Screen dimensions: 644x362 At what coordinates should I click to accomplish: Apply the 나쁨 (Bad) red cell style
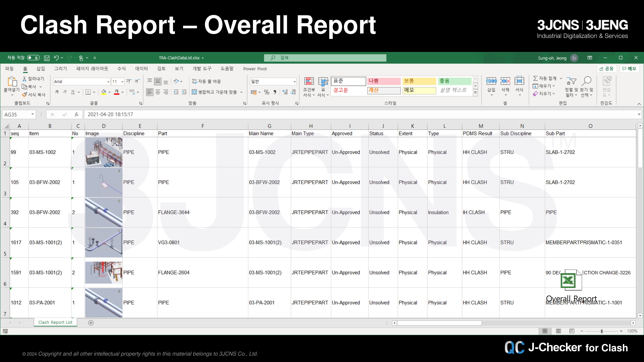tap(384, 81)
